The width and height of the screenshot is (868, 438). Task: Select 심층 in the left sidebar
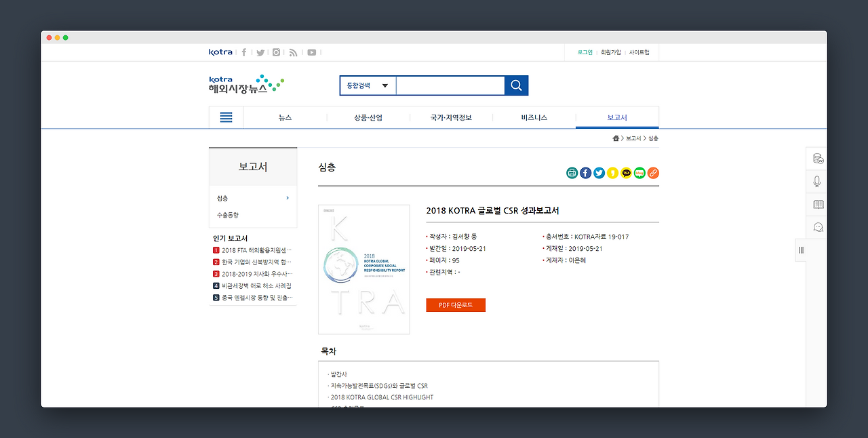pyautogui.click(x=222, y=198)
